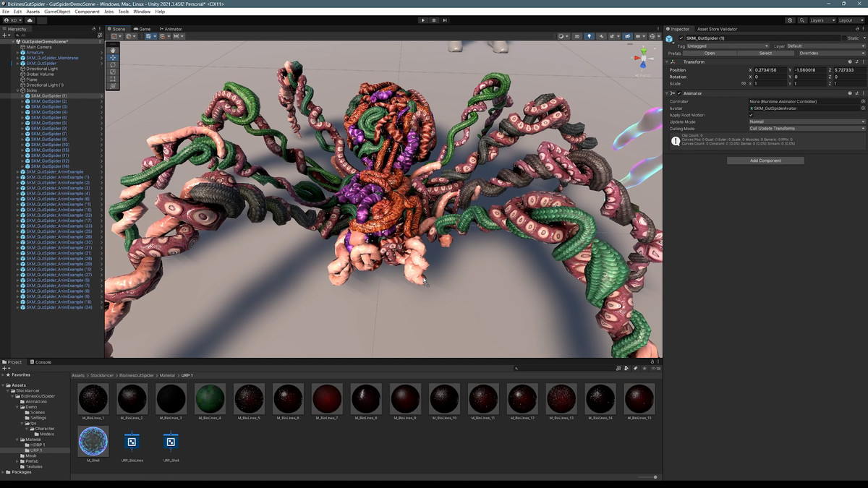Click the Pause button in toolbar
The width and height of the screenshot is (868, 488).
tap(434, 20)
